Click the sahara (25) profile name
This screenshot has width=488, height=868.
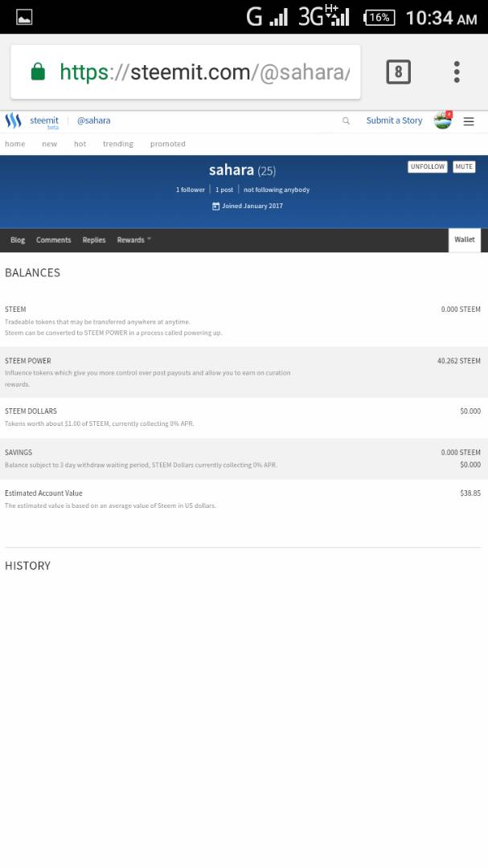pyautogui.click(x=242, y=170)
